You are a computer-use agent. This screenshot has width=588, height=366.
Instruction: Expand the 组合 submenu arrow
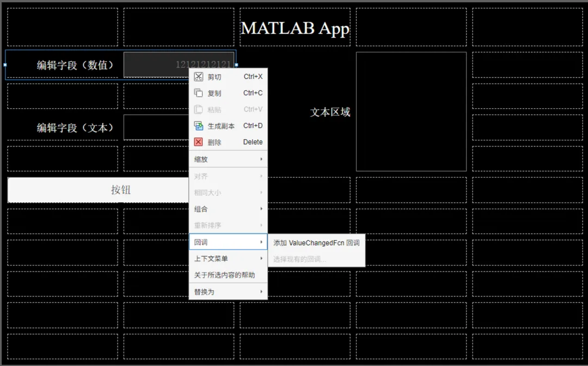pyautogui.click(x=261, y=209)
